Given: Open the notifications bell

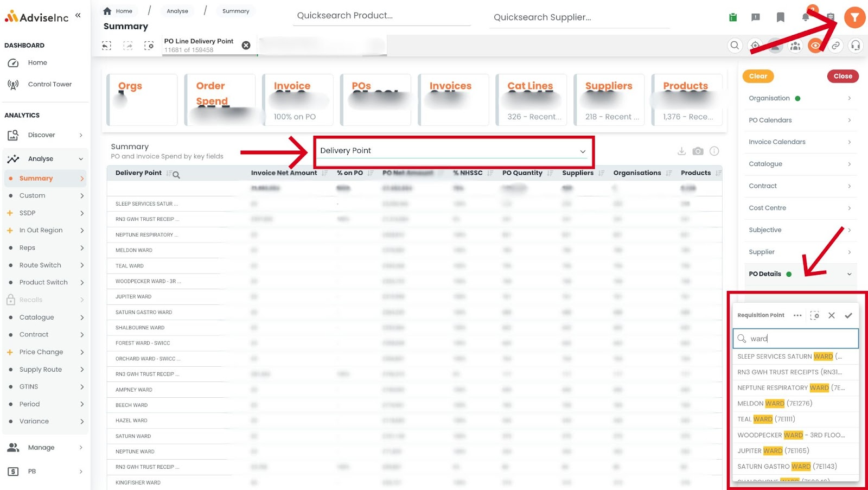Looking at the screenshot, I should coord(806,17).
